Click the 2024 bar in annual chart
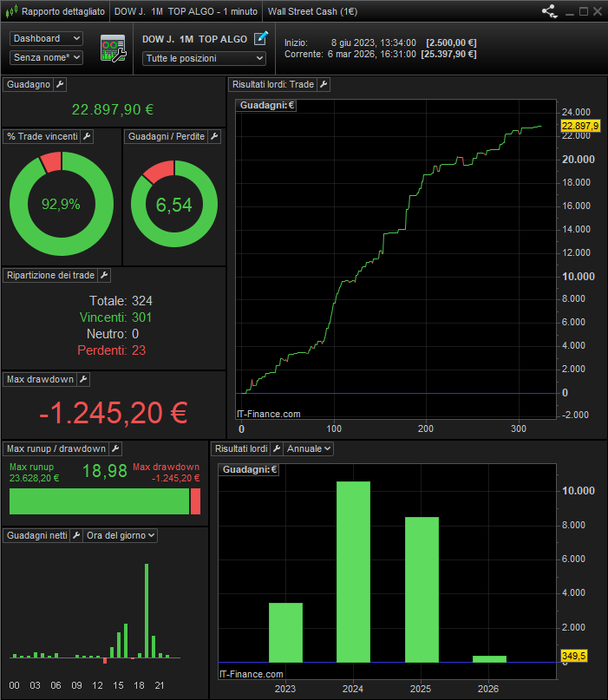The height and width of the screenshot is (700, 608). click(x=353, y=571)
